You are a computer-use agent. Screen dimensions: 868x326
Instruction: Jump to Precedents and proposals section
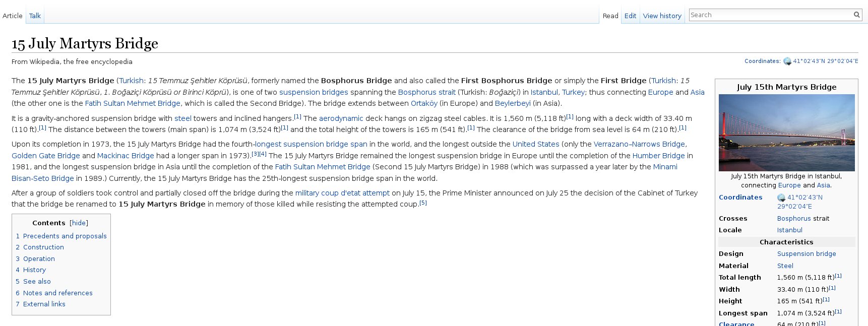[x=65, y=236]
